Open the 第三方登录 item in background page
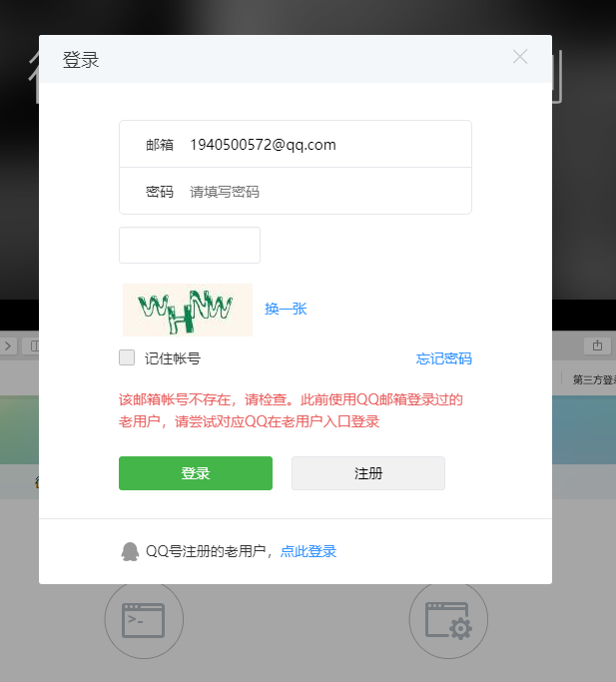 pyautogui.click(x=594, y=379)
